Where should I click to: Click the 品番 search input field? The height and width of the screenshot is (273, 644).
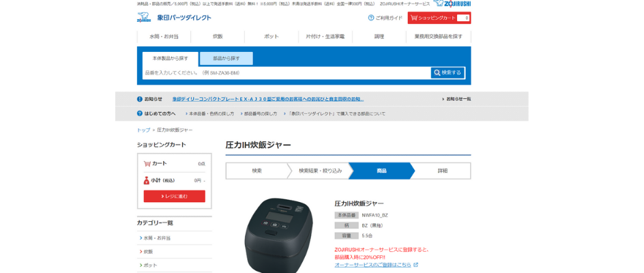pos(287,73)
